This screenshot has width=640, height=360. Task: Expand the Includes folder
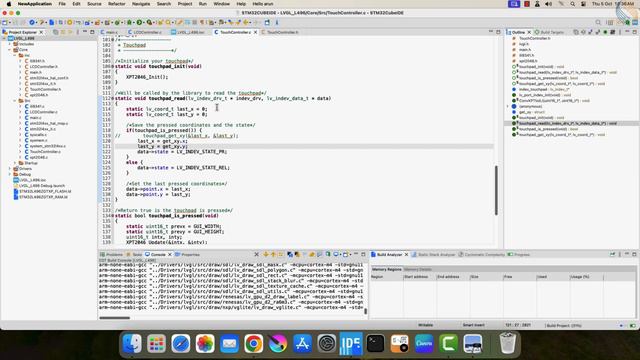(10, 44)
